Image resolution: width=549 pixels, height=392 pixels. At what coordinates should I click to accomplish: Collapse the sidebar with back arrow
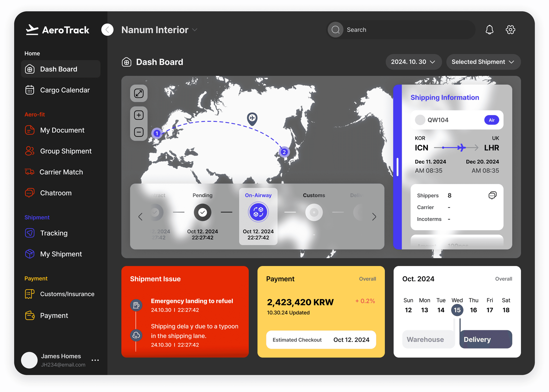click(x=107, y=30)
